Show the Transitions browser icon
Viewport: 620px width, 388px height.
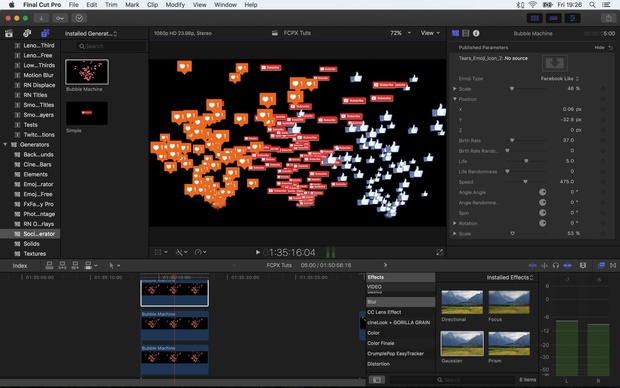click(613, 265)
